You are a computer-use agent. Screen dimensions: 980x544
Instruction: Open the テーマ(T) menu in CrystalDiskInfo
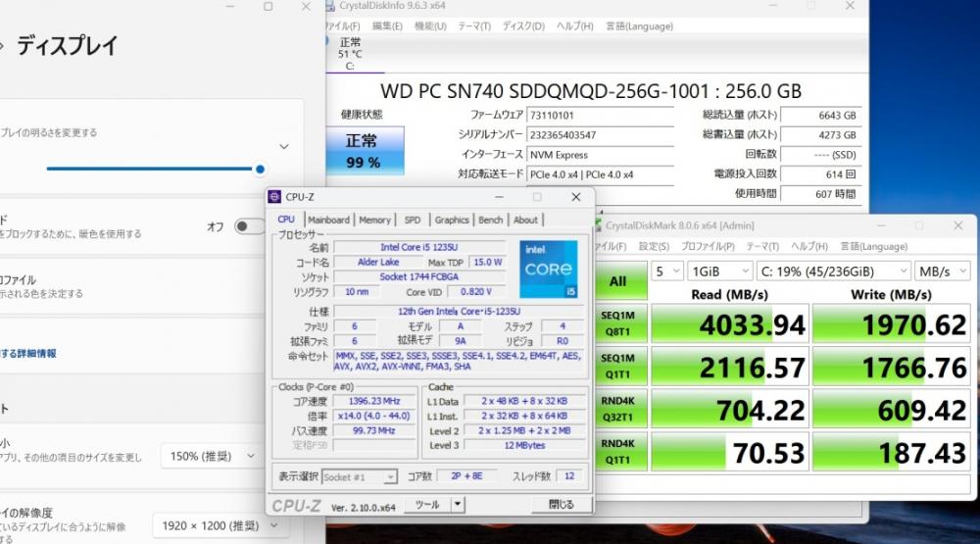(x=474, y=26)
